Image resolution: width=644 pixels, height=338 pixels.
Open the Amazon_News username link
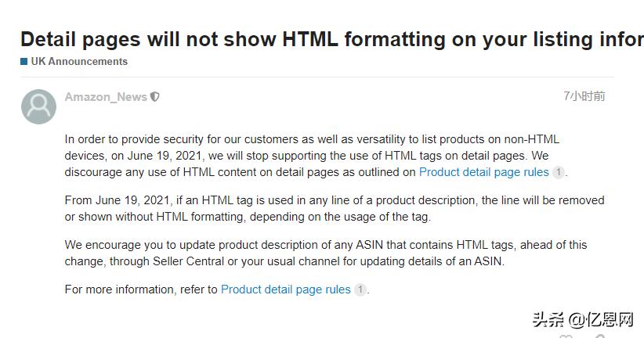coord(106,97)
